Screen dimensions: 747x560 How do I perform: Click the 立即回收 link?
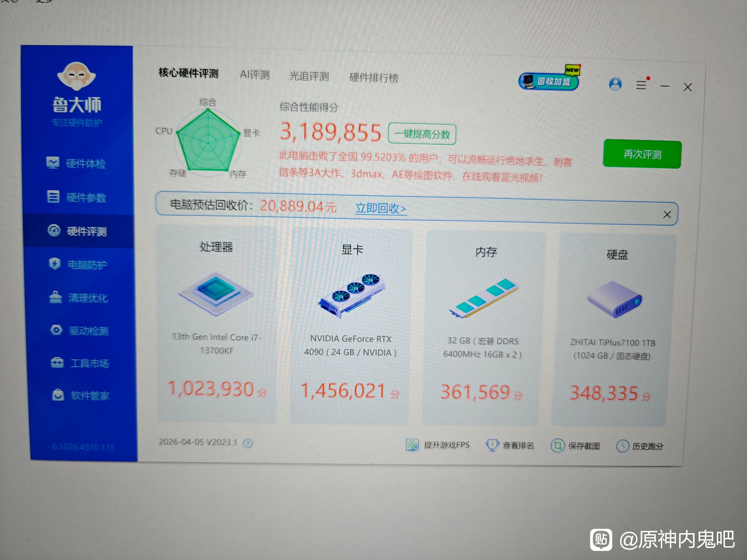[x=381, y=208]
